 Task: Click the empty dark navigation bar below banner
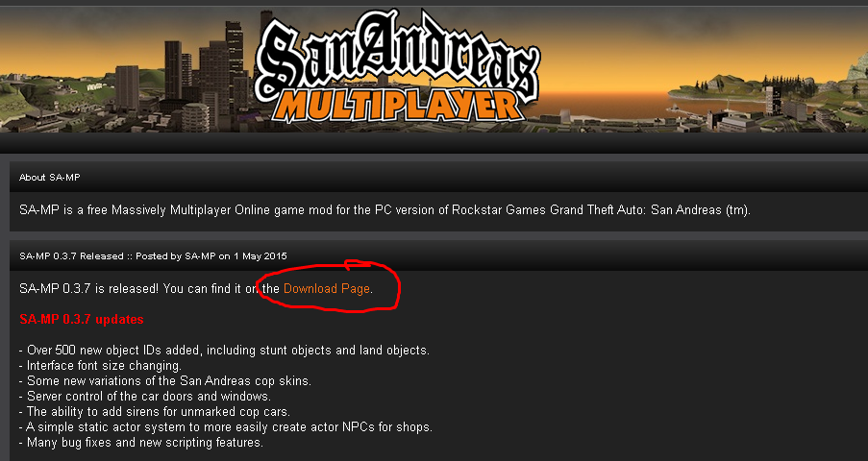[434, 143]
